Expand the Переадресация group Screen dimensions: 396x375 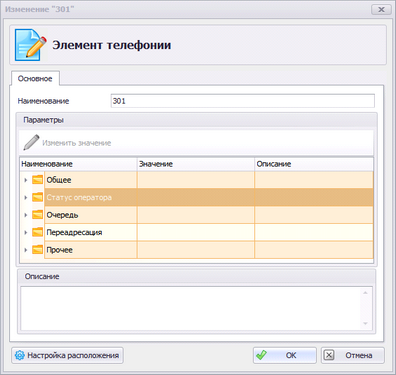26,232
